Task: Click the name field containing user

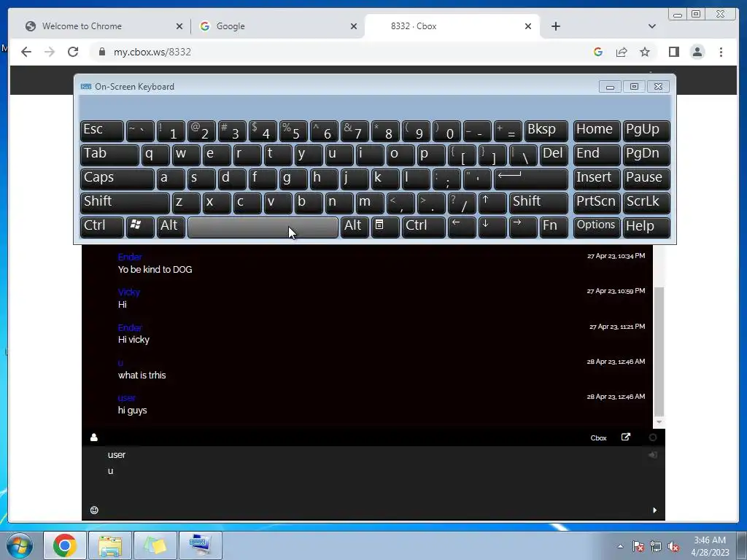Action: click(373, 455)
